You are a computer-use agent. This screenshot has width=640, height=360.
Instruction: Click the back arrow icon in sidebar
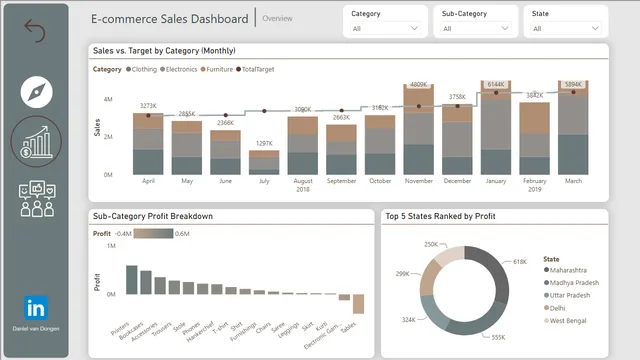point(35,31)
